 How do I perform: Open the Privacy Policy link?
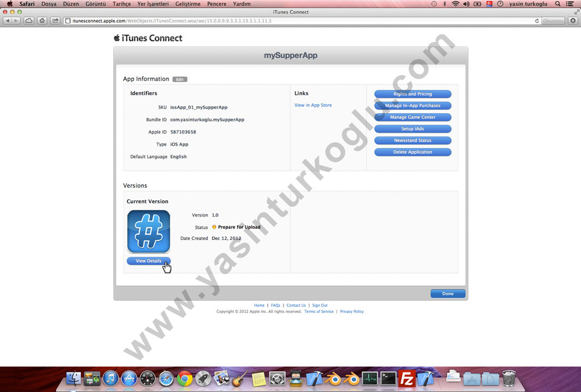(352, 312)
